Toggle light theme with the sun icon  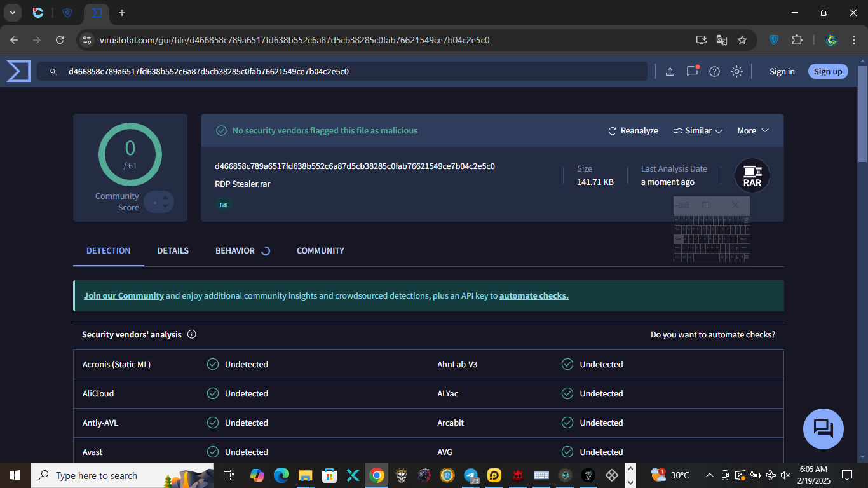pos(736,71)
